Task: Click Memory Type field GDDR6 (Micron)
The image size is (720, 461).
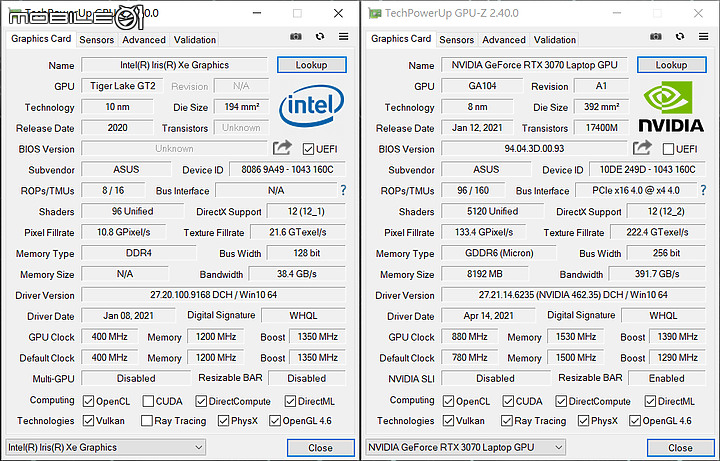Action: 499,253
